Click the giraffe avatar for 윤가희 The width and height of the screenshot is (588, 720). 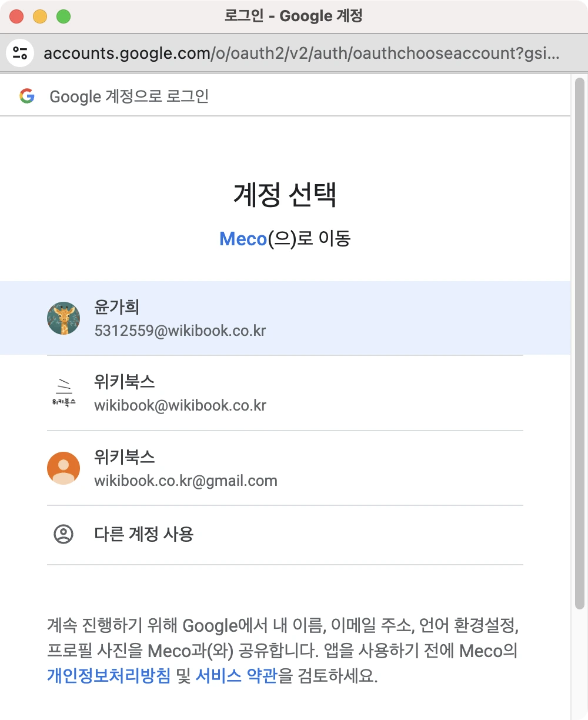click(x=64, y=318)
